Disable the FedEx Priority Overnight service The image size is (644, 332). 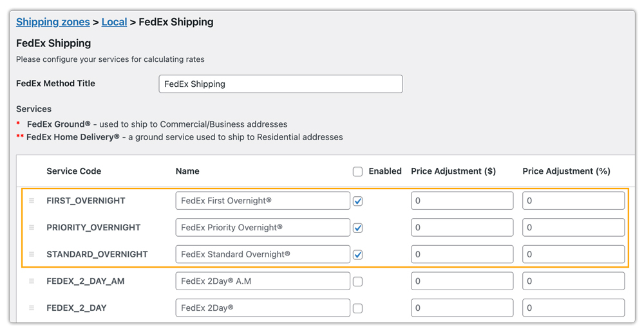click(357, 228)
